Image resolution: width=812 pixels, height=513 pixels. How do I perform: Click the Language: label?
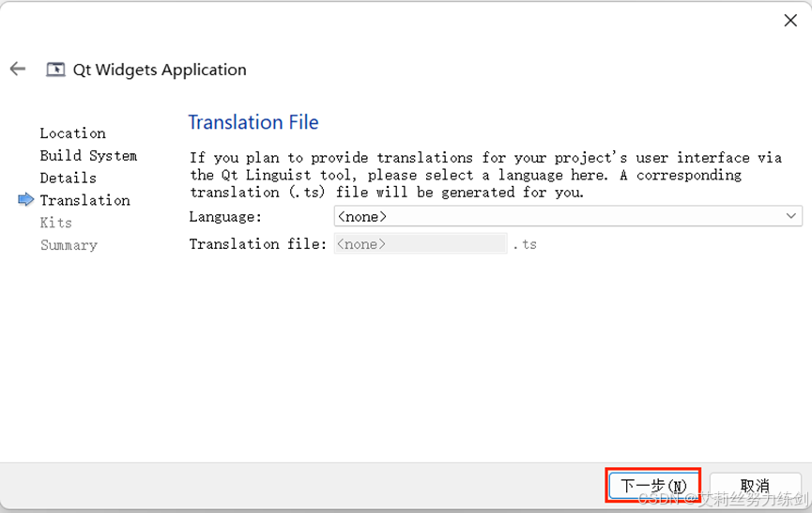(225, 217)
